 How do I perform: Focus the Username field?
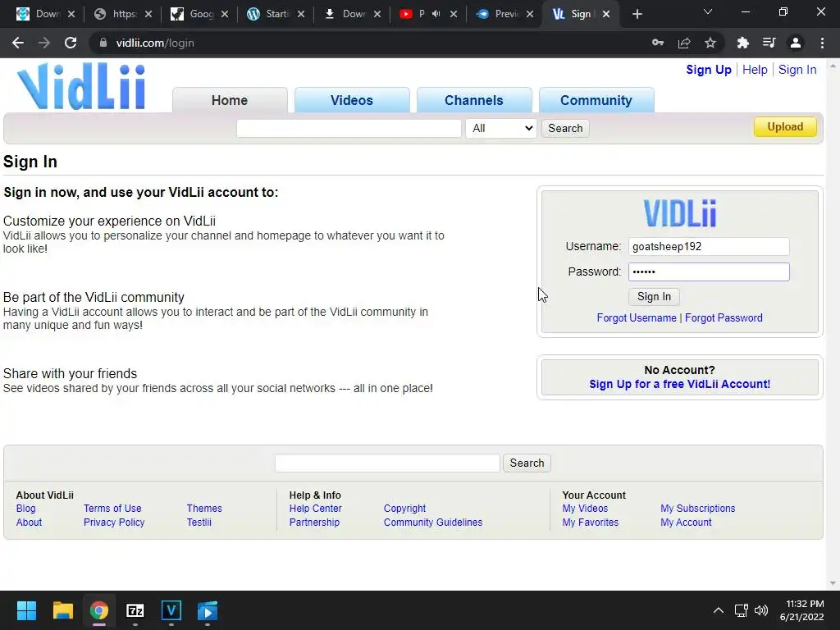709,246
